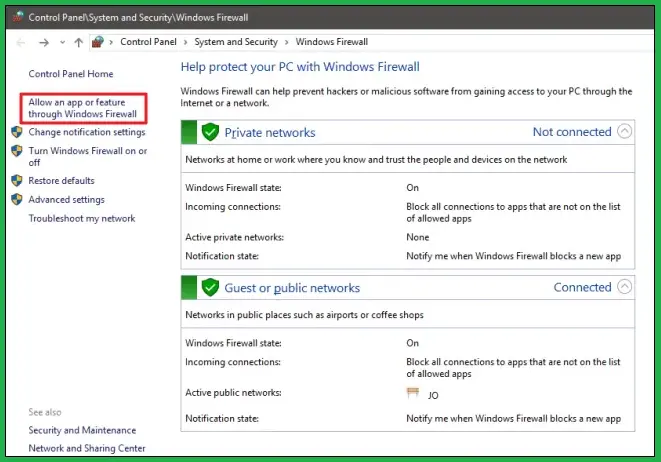This screenshot has width=661, height=462.
Task: Select Control Panel breadcrumb
Action: pyautogui.click(x=148, y=42)
